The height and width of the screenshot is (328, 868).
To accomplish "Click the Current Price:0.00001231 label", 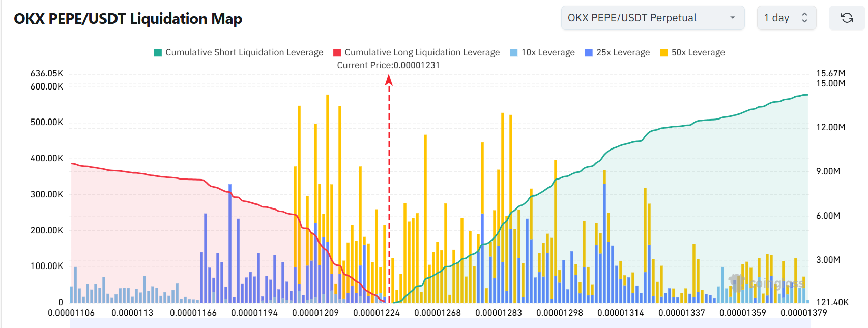I will [388, 65].
